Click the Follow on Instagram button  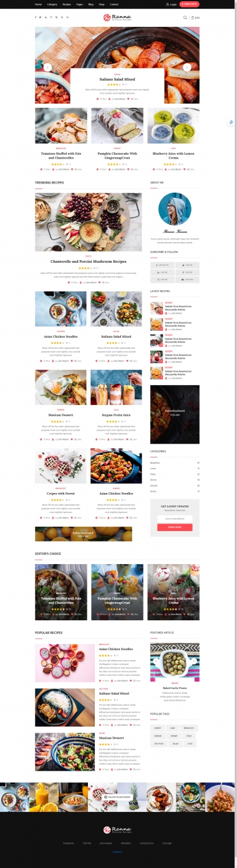(x=119, y=797)
